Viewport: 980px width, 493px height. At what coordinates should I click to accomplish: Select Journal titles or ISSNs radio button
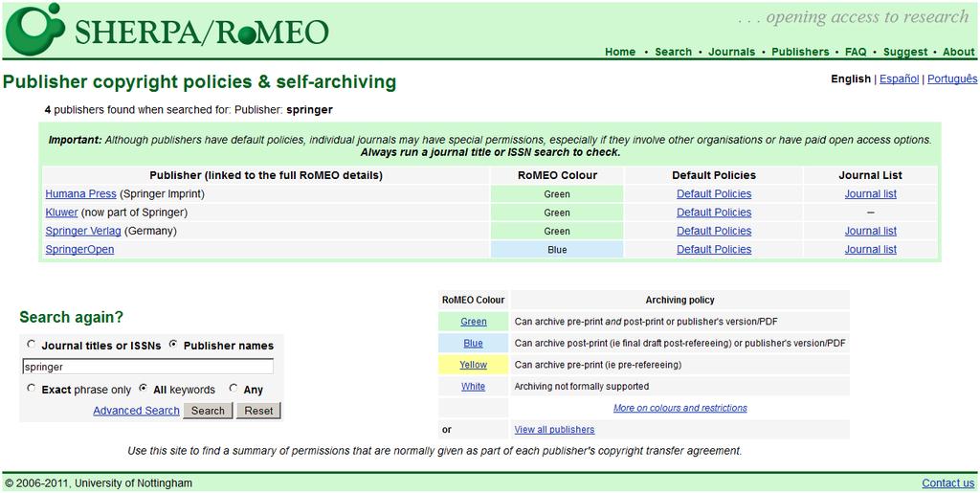coord(32,345)
